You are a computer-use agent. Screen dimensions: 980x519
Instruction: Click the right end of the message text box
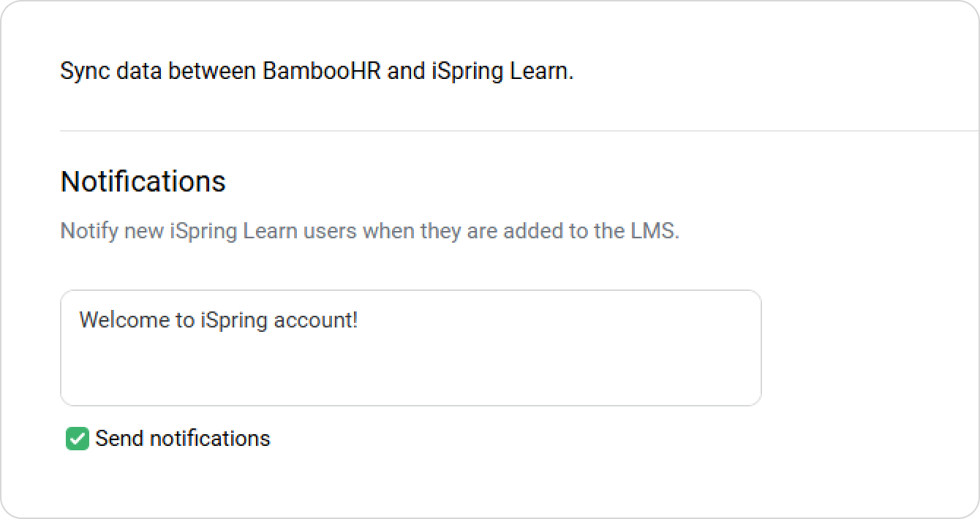746,348
